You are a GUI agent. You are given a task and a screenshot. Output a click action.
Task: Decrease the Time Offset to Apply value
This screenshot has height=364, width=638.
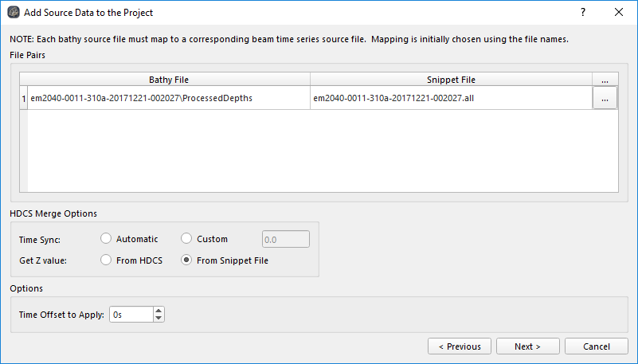coord(159,318)
